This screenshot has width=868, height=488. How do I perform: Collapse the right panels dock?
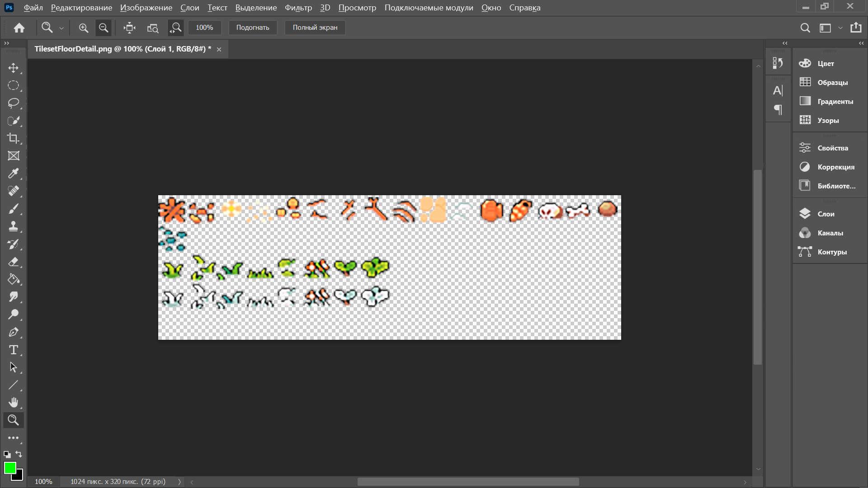[861, 43]
